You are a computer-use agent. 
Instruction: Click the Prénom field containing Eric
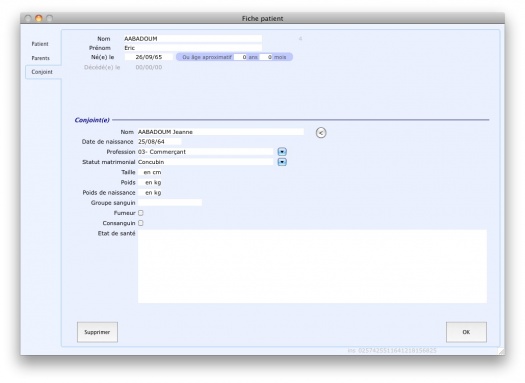pos(193,48)
